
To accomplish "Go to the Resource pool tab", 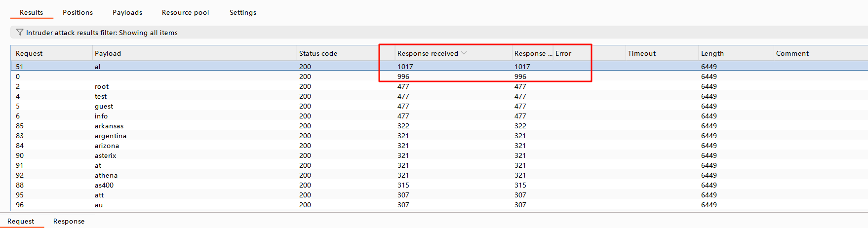I will pos(185,12).
